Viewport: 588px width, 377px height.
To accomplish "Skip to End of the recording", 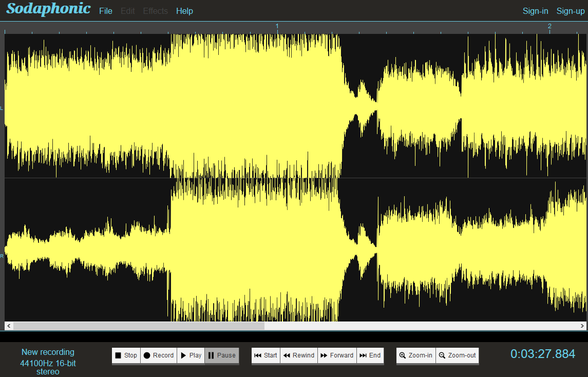I will point(370,355).
